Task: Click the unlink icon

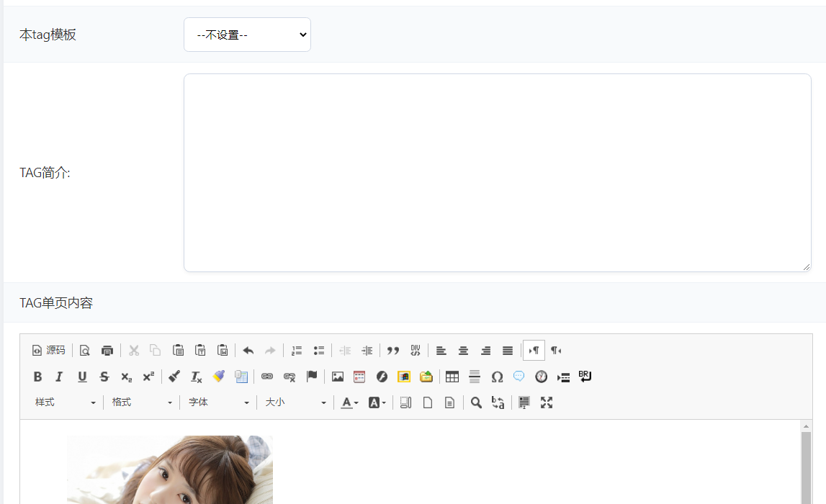Action: [x=289, y=377]
